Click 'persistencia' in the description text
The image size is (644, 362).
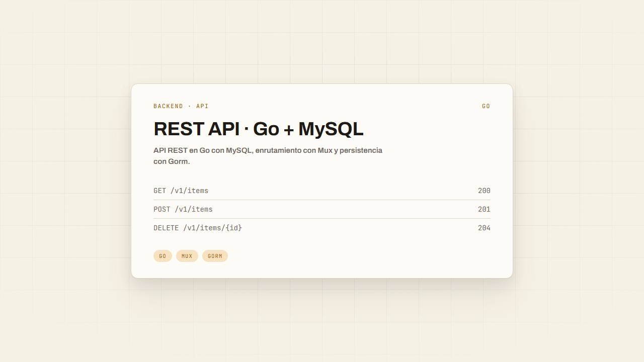[x=361, y=150]
